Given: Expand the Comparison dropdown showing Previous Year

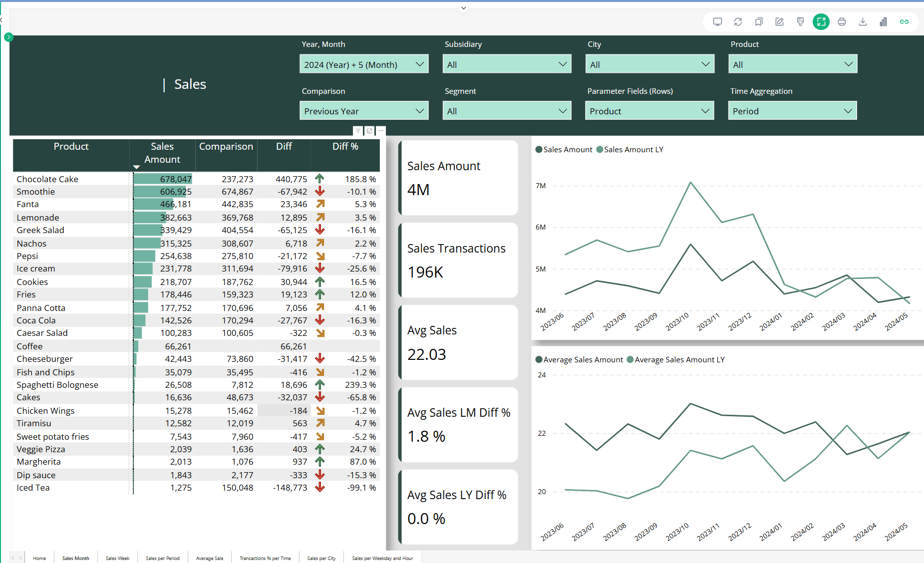Looking at the screenshot, I should tap(364, 111).
